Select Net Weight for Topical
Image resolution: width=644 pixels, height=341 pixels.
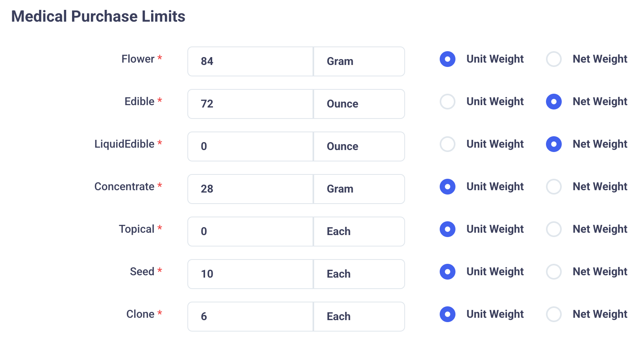(x=553, y=229)
